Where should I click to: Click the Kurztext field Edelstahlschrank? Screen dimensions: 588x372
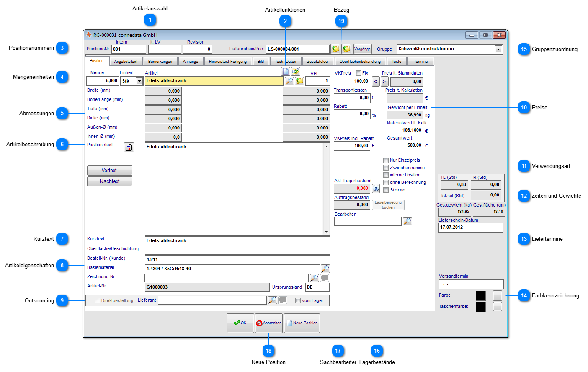click(237, 240)
